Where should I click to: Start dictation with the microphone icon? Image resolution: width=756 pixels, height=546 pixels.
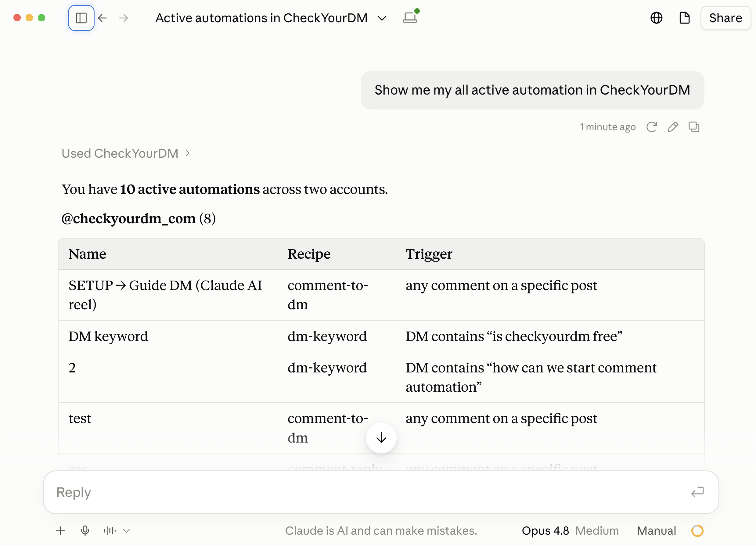pyautogui.click(x=85, y=531)
